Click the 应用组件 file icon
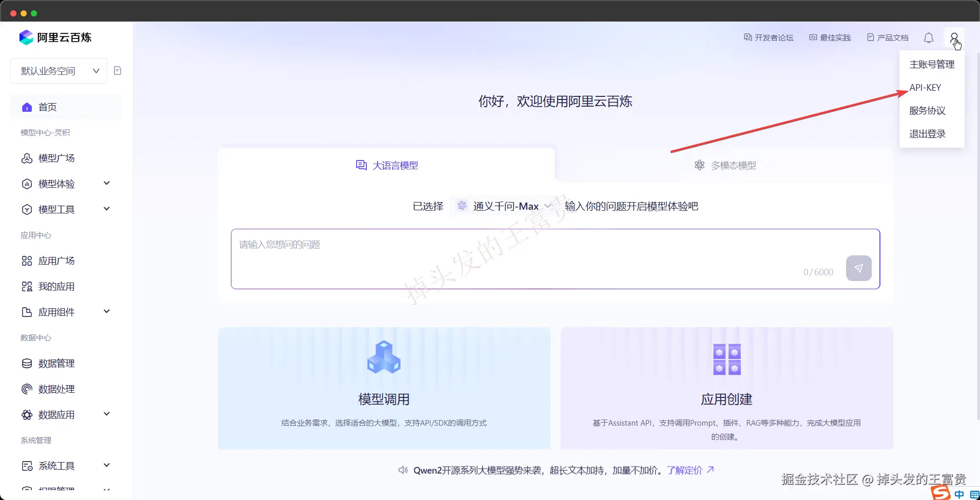The width and height of the screenshot is (980, 500). (x=27, y=312)
